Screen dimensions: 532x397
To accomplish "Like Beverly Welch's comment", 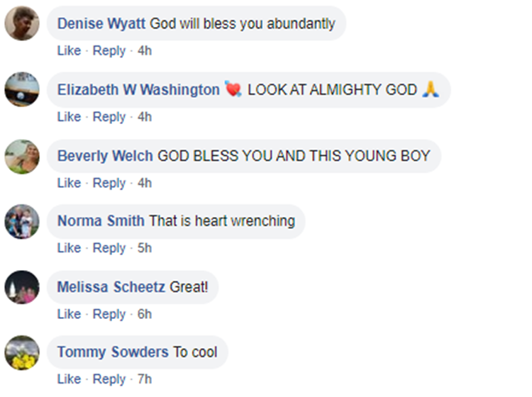I will tap(69, 183).
